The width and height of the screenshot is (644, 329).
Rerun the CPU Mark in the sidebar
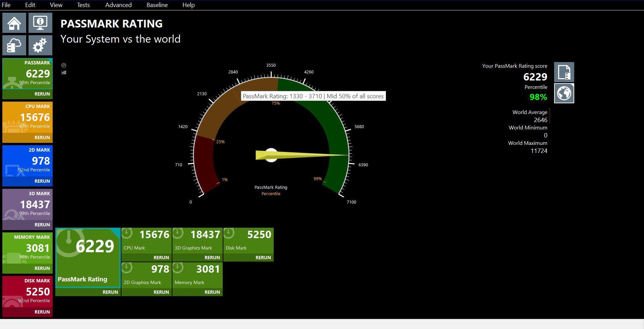coord(42,138)
